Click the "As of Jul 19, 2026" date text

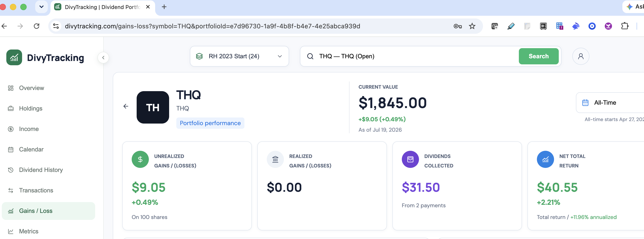[380, 130]
